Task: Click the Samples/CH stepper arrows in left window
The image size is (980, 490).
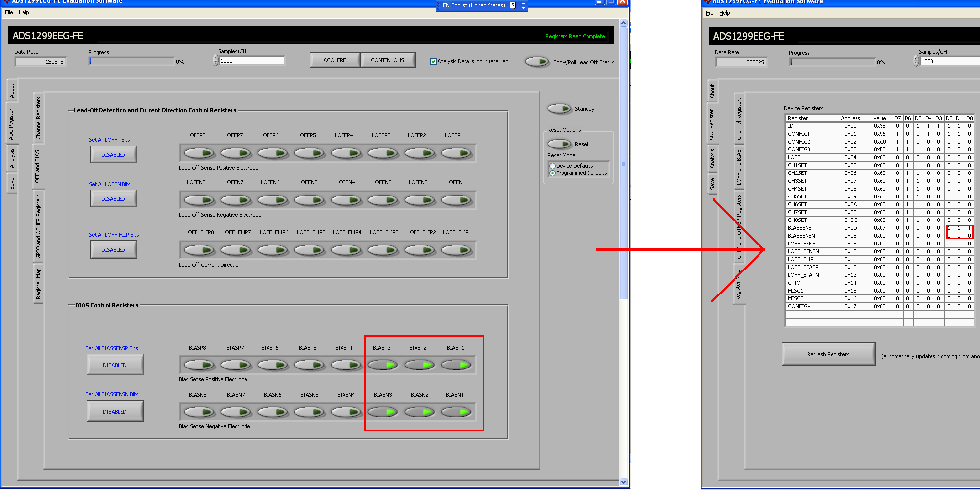Action: (x=216, y=61)
